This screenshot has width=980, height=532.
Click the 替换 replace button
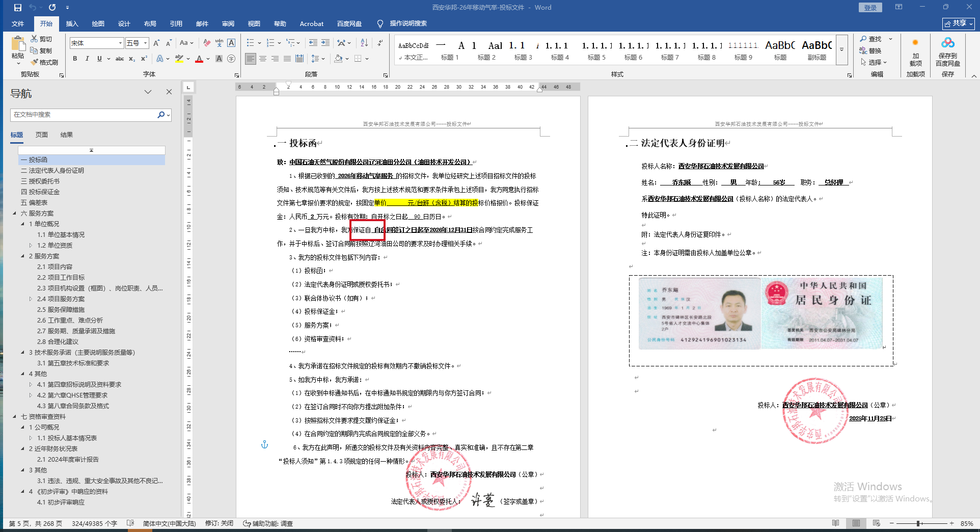870,50
